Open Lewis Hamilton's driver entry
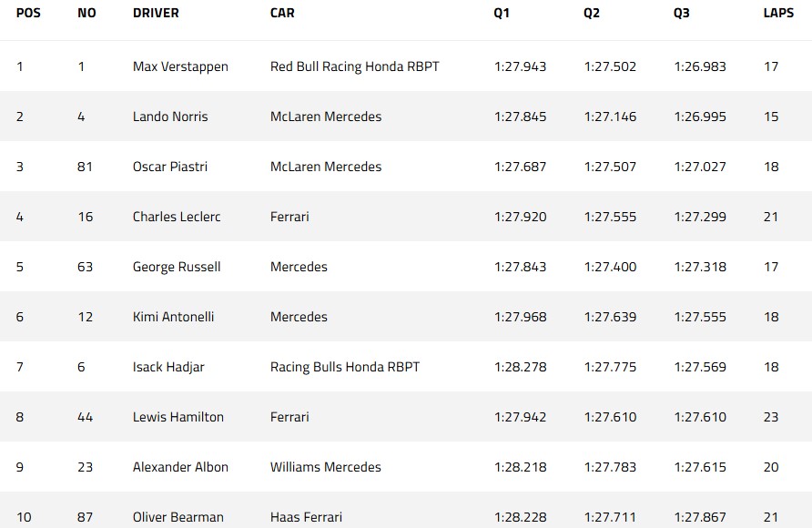 (178, 417)
